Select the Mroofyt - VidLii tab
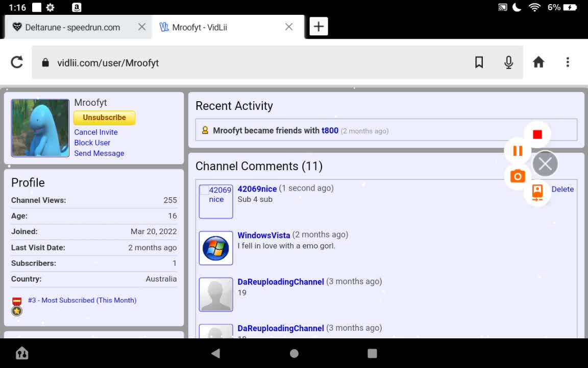The width and height of the screenshot is (588, 368). pyautogui.click(x=199, y=28)
